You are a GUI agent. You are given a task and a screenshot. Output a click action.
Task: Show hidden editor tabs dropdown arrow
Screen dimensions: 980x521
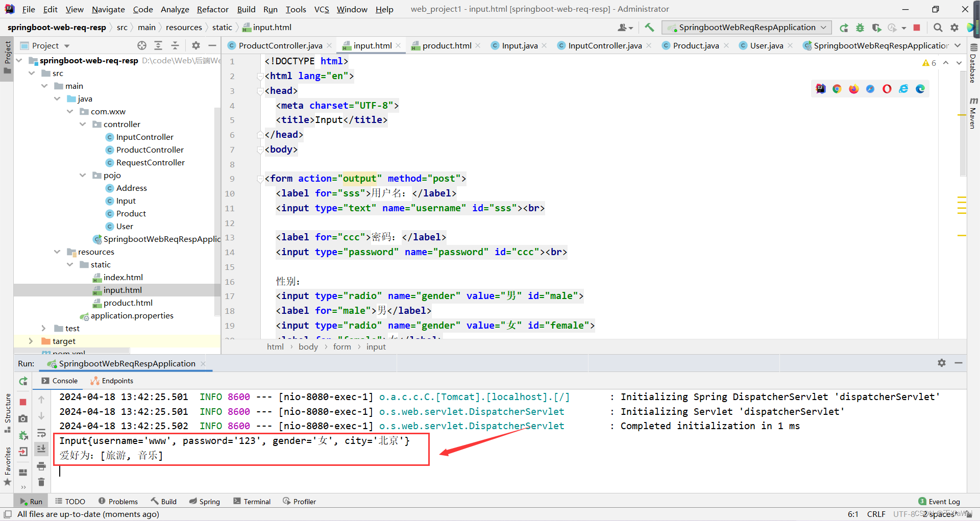(x=958, y=45)
